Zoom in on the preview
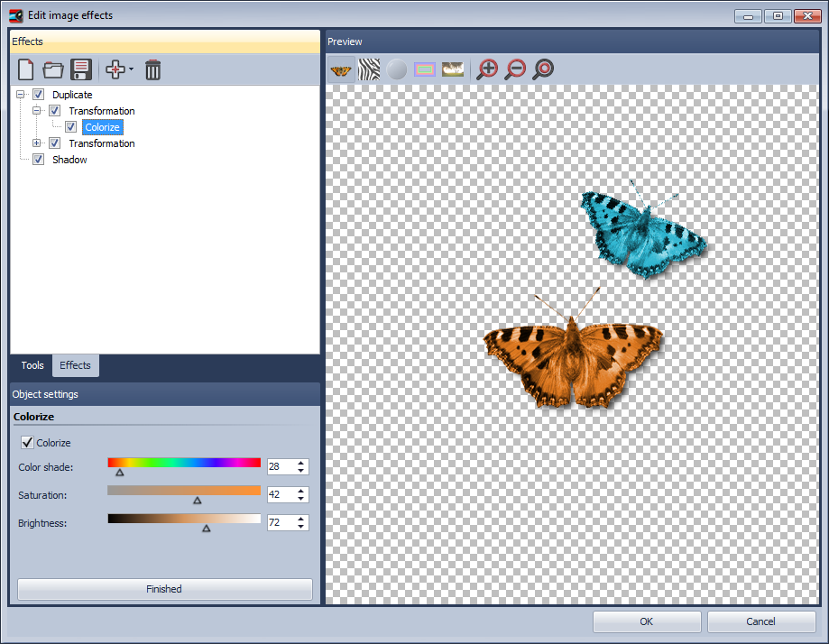The width and height of the screenshot is (829, 644). tap(487, 69)
